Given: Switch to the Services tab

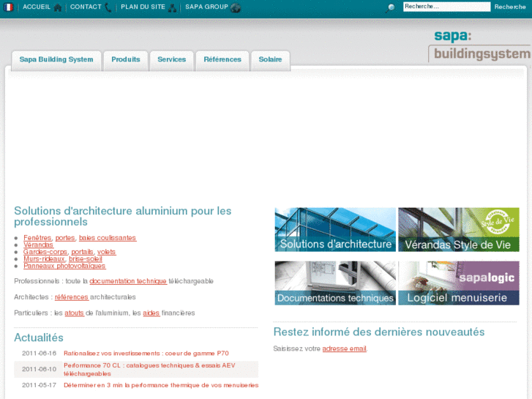Looking at the screenshot, I should click(172, 61).
